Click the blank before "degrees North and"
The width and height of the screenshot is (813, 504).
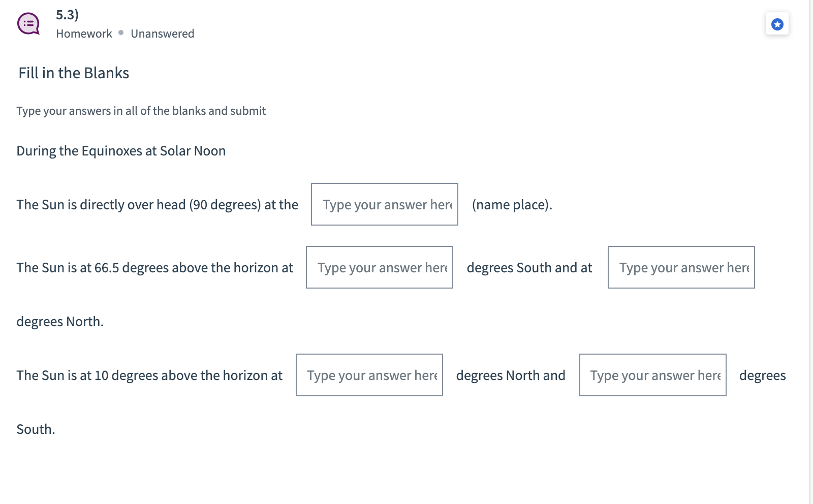(x=369, y=375)
